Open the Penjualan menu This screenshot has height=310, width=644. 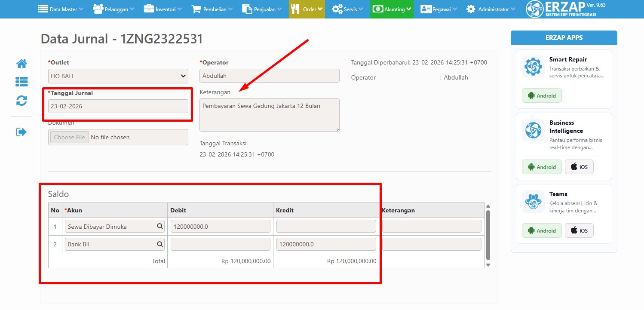262,9
